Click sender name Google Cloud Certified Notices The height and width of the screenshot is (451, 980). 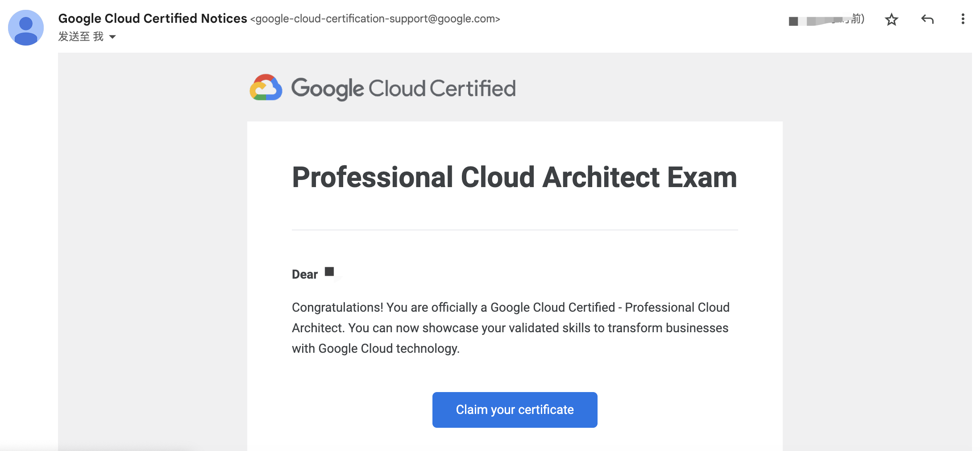pyautogui.click(x=152, y=19)
